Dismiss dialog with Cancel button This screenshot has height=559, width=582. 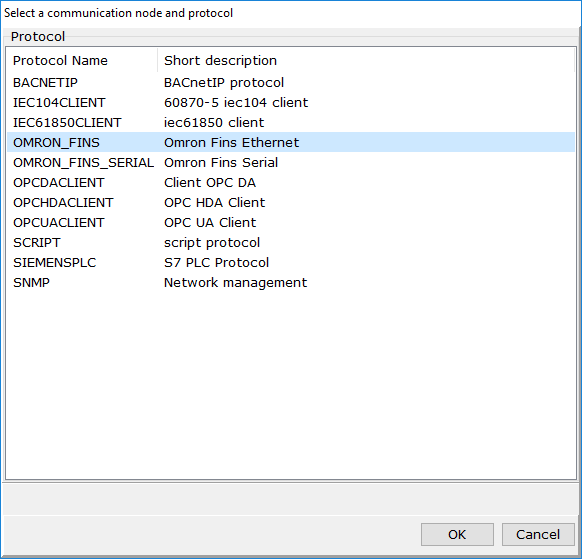[538, 535]
